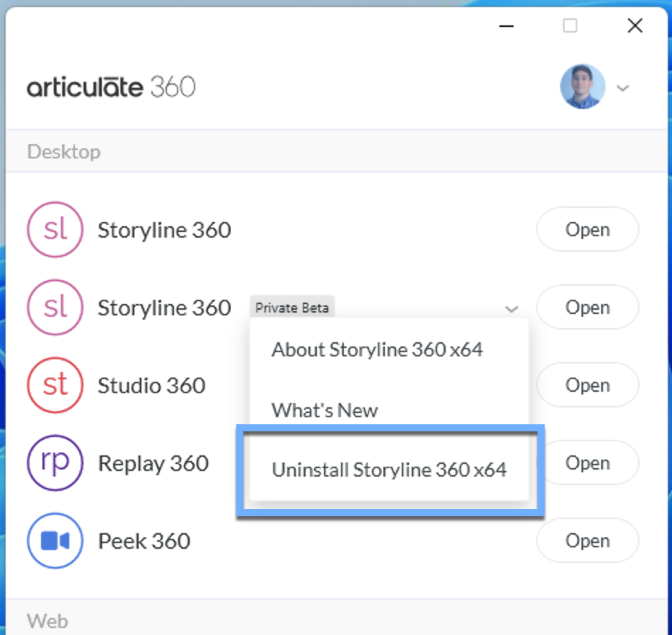Image resolution: width=672 pixels, height=635 pixels.
Task: Click the Peek 360 camera icon
Action: pyautogui.click(x=55, y=541)
